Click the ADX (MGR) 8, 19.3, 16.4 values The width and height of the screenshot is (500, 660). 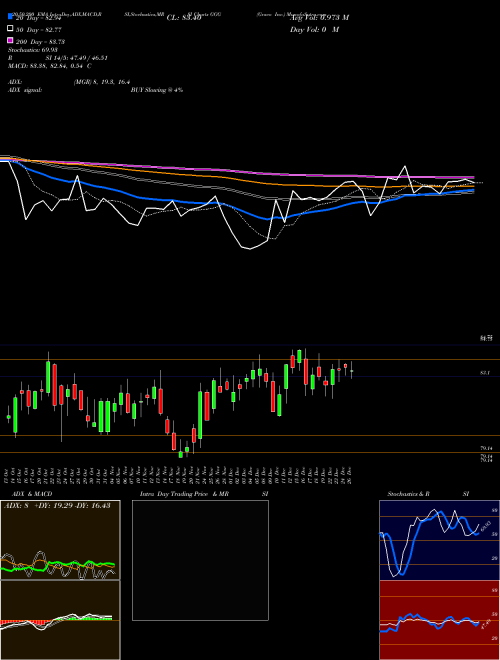tap(102, 82)
